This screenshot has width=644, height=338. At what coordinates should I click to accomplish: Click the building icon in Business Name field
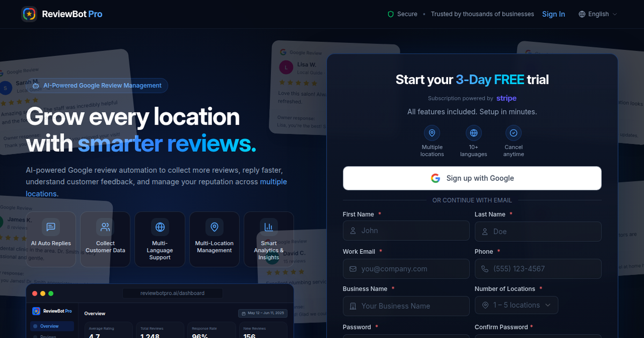(353, 306)
